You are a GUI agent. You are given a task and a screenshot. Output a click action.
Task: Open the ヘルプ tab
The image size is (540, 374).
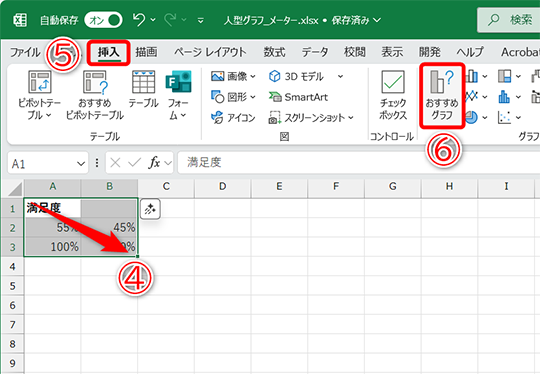coord(470,52)
